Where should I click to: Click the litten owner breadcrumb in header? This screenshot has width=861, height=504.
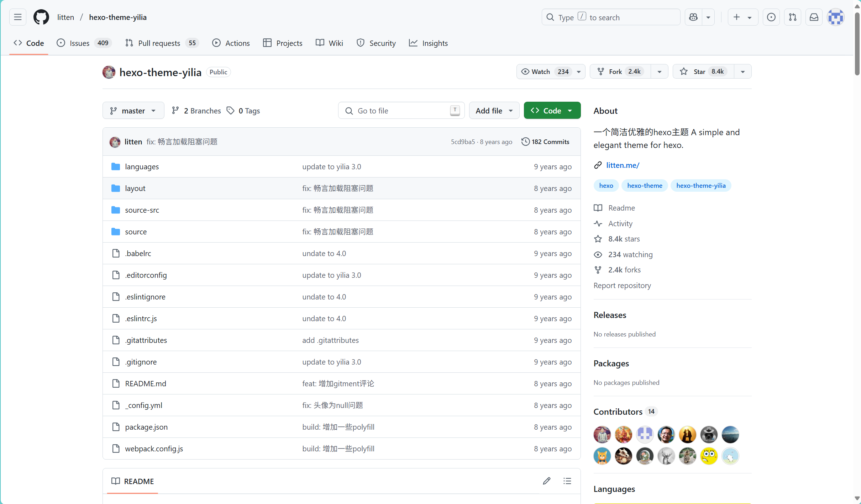(66, 17)
